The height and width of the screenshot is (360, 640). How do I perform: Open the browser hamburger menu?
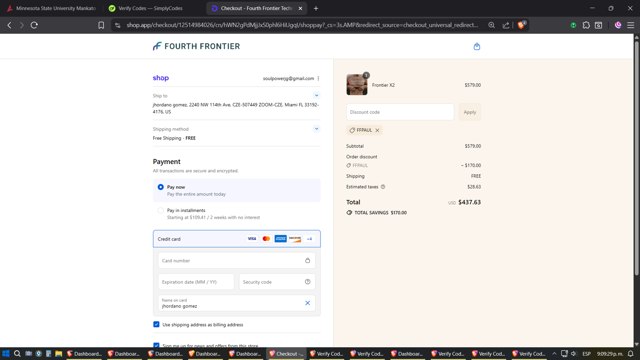pos(631,25)
